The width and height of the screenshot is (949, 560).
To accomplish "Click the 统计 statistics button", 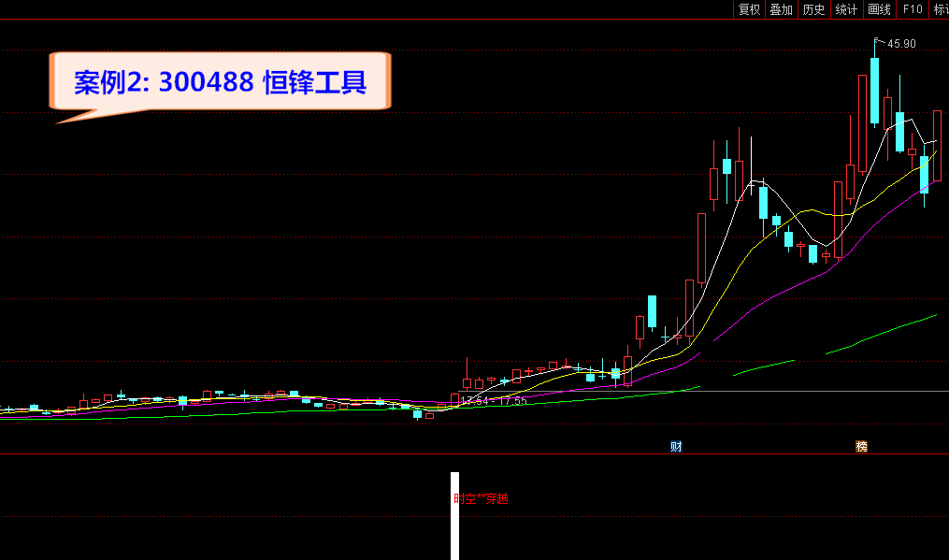I will (x=847, y=9).
